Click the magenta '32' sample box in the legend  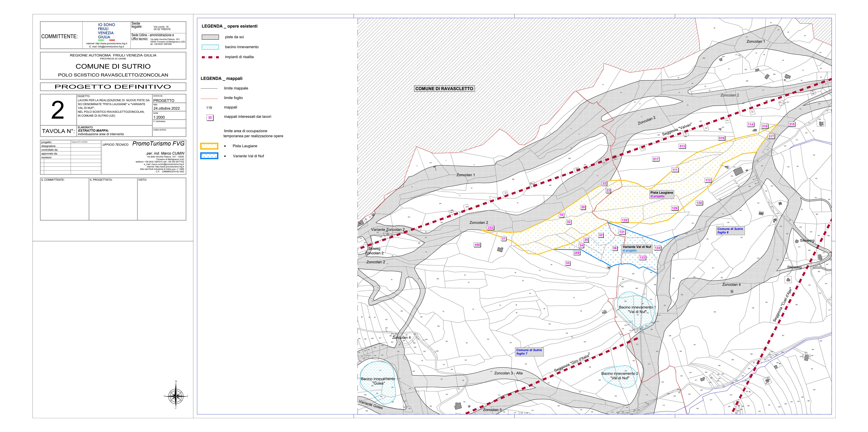pyautogui.click(x=210, y=118)
